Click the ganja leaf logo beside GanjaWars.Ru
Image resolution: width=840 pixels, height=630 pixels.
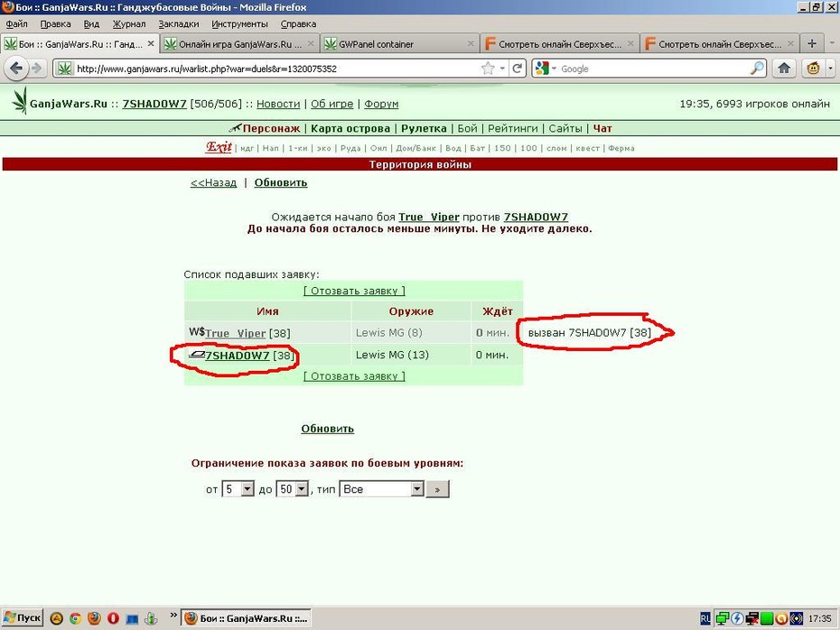point(20,100)
